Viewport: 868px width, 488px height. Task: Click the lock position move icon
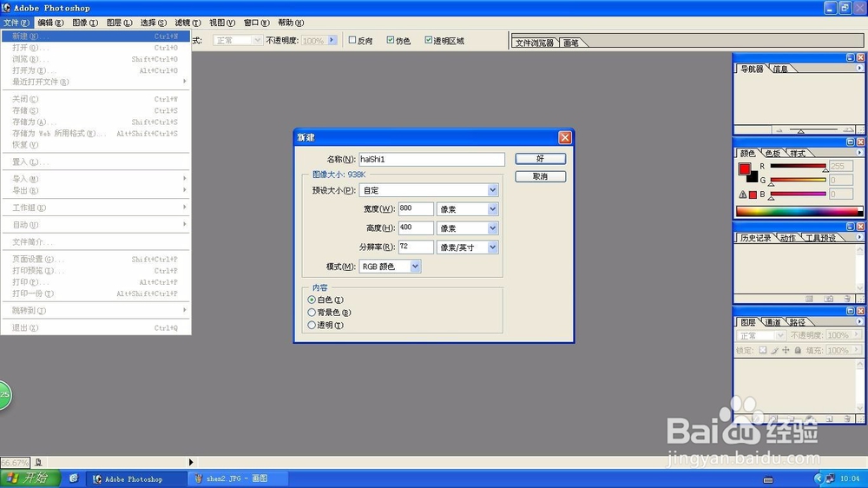[786, 350]
